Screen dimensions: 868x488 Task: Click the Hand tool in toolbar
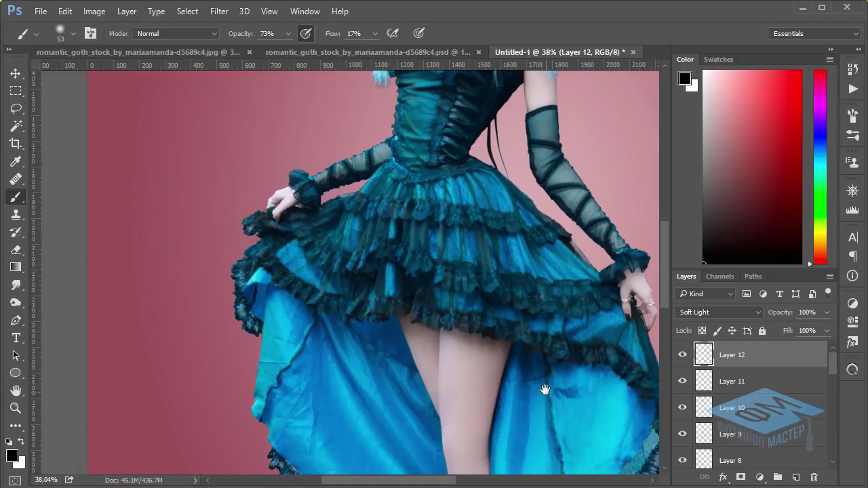[16, 390]
